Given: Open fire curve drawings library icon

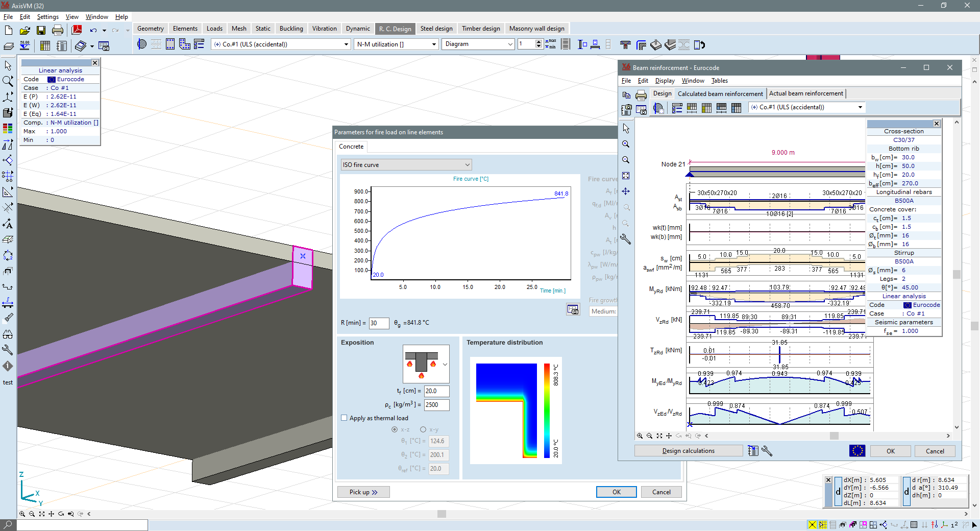Looking at the screenshot, I should click(x=573, y=309).
